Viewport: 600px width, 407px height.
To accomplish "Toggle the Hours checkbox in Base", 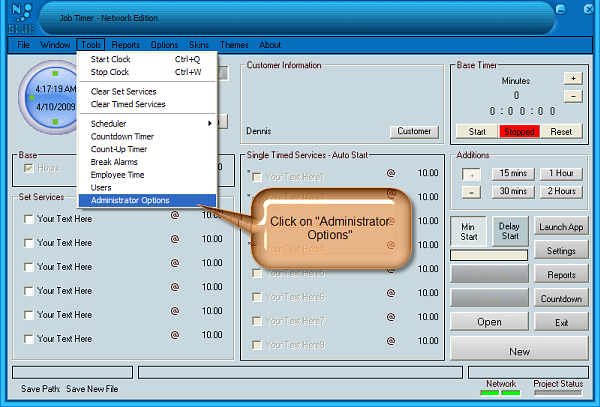I will coord(29,168).
